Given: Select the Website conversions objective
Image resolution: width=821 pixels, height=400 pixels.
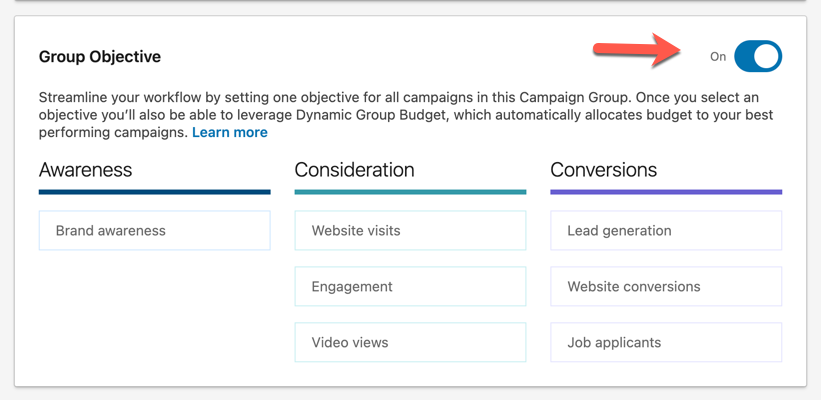Looking at the screenshot, I should 666,287.
